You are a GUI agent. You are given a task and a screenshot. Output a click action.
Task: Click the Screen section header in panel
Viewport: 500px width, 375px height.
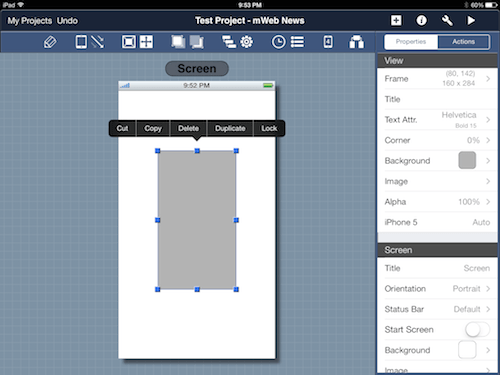point(437,250)
